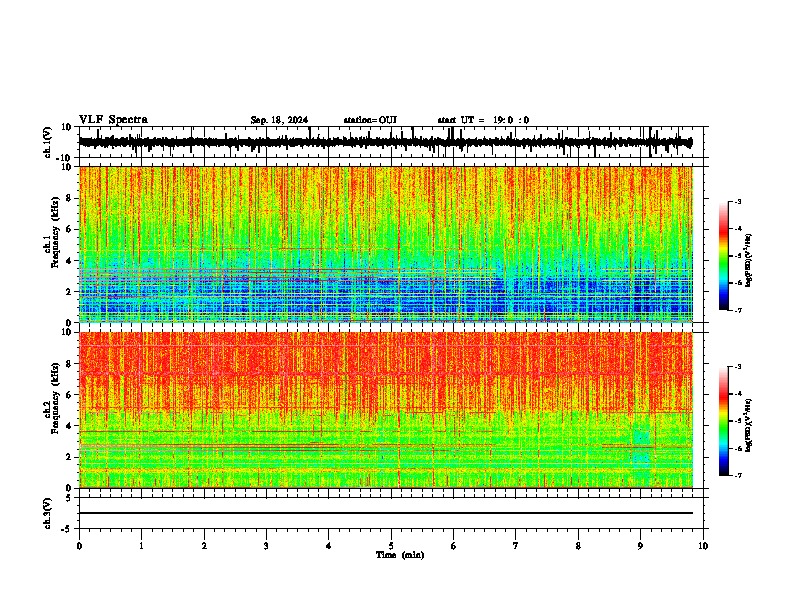Viewport: 792px width, 612px height.
Task: Click the "ch.3(V)" axis label
Action: point(48,514)
